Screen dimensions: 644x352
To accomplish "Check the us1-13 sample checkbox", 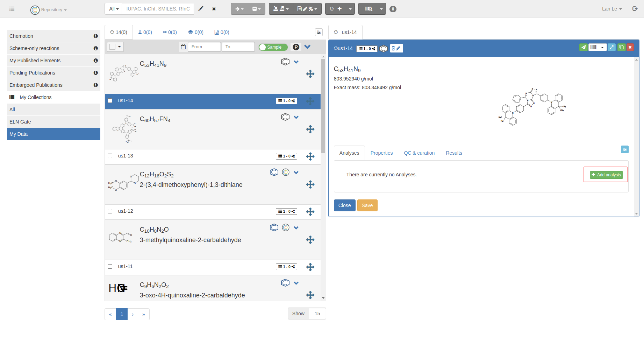I will [110, 156].
